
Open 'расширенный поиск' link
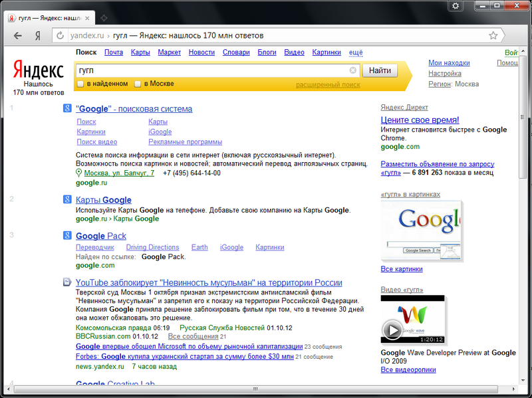click(328, 84)
